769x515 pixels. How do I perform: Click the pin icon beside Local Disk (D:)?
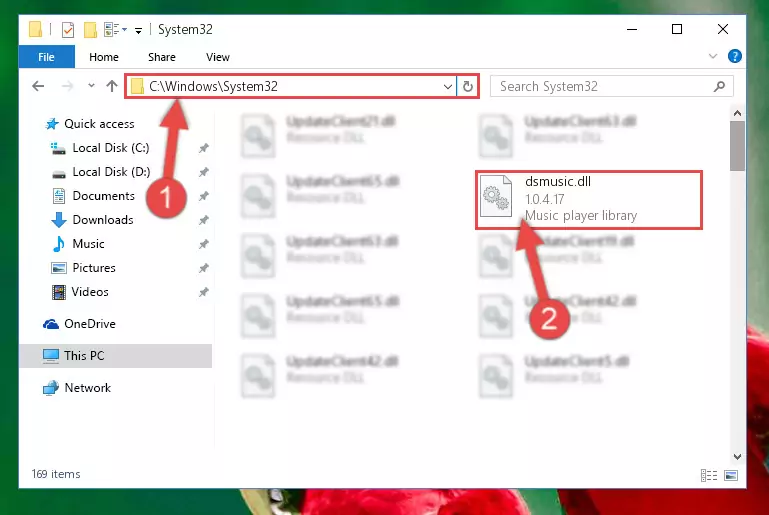click(204, 172)
